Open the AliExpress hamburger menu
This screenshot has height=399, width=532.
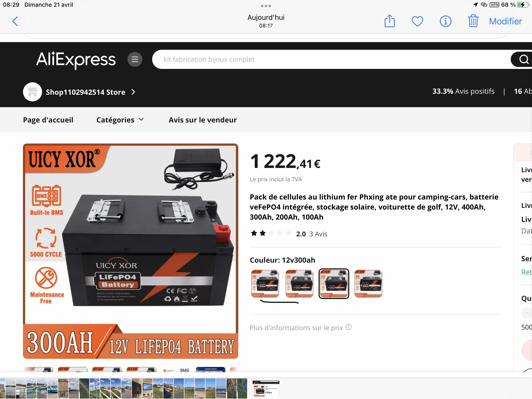(135, 59)
